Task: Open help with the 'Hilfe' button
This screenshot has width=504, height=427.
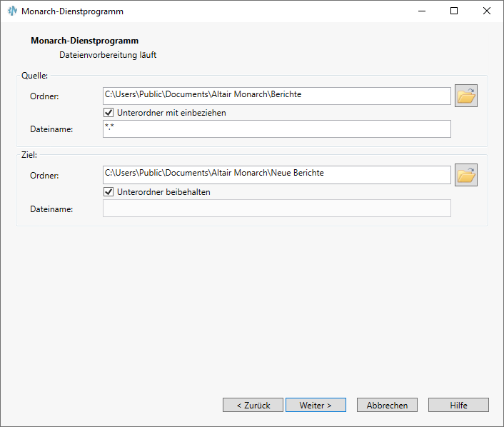Action: point(458,405)
